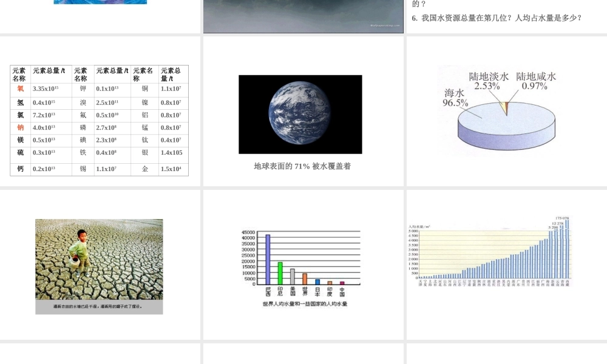
Task: Click the red 钠 cell in the table
Action: [x=21, y=127]
